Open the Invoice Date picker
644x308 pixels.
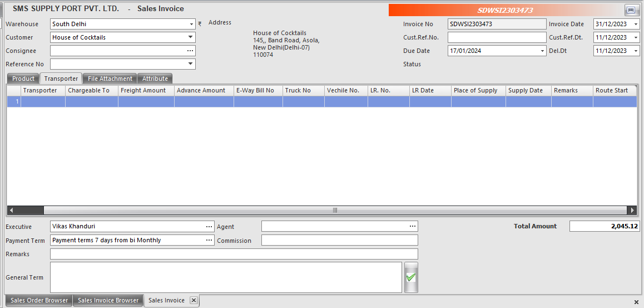pos(636,25)
